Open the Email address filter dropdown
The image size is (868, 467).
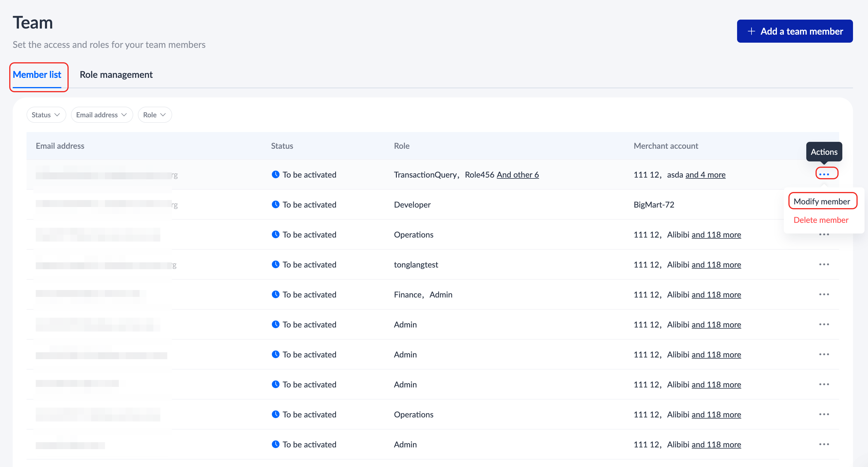[x=102, y=115]
